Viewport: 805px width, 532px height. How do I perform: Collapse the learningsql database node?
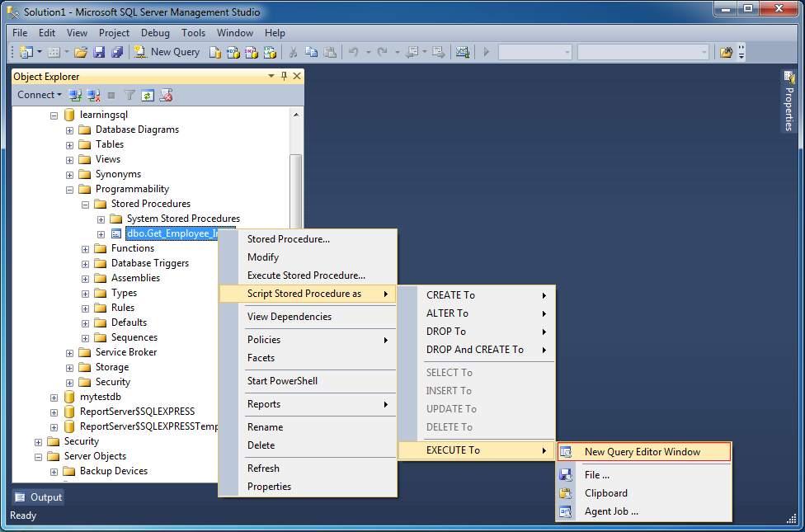coord(54,115)
